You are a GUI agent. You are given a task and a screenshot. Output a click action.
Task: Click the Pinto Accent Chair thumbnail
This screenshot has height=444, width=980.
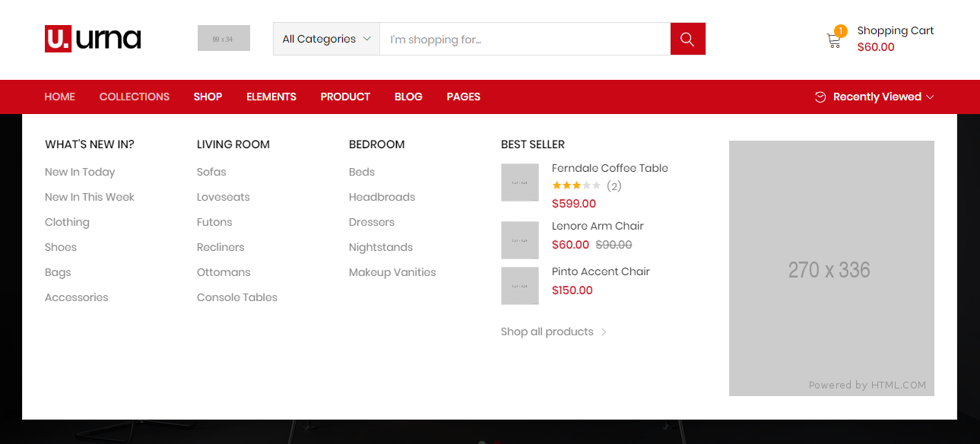coord(520,286)
